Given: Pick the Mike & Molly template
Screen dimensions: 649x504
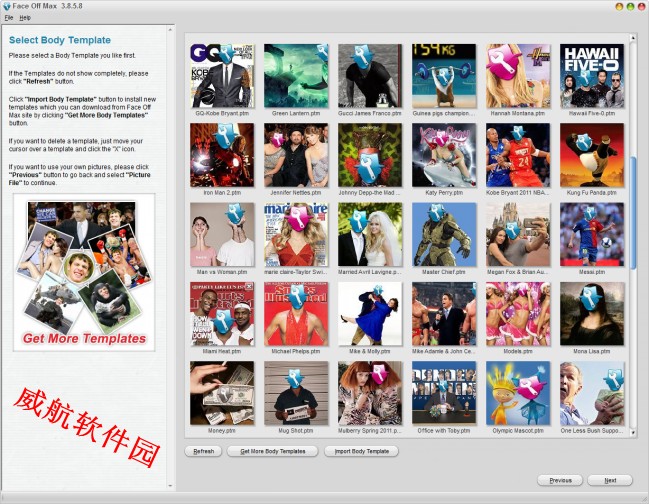Looking at the screenshot, I should [x=370, y=314].
